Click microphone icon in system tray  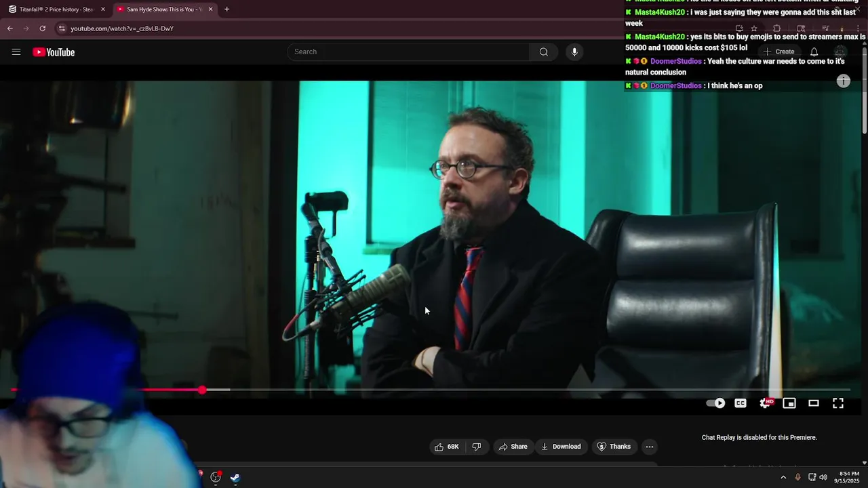[x=797, y=477]
